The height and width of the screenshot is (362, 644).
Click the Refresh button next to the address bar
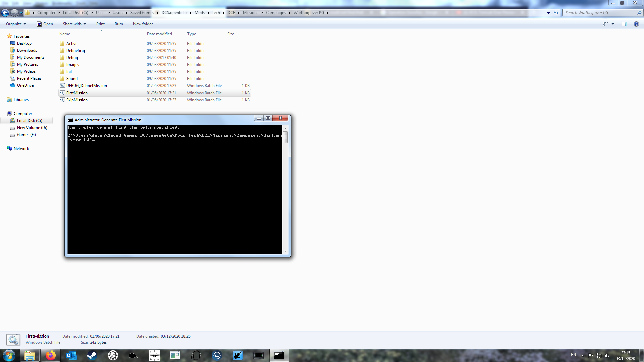coord(556,13)
